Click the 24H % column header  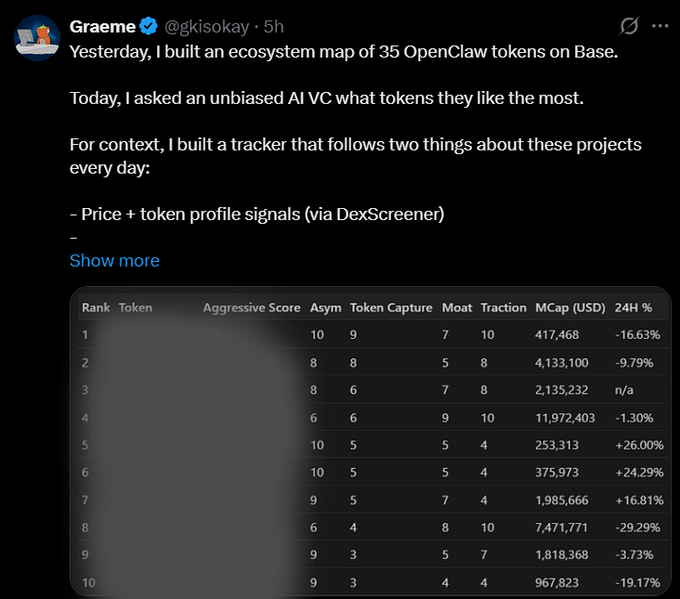pyautogui.click(x=633, y=308)
